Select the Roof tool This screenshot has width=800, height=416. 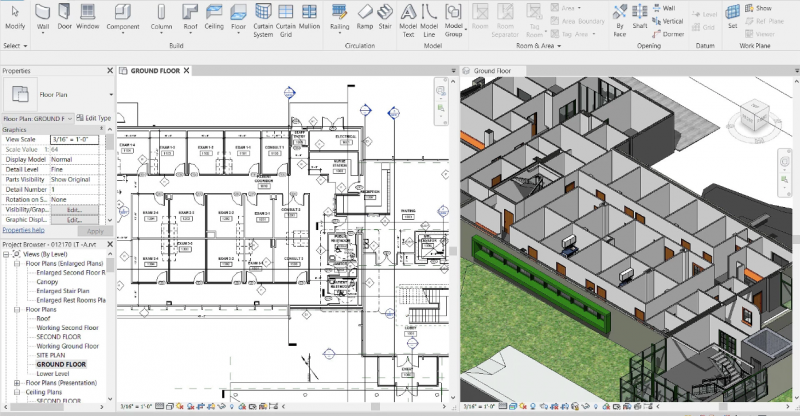coord(191,14)
